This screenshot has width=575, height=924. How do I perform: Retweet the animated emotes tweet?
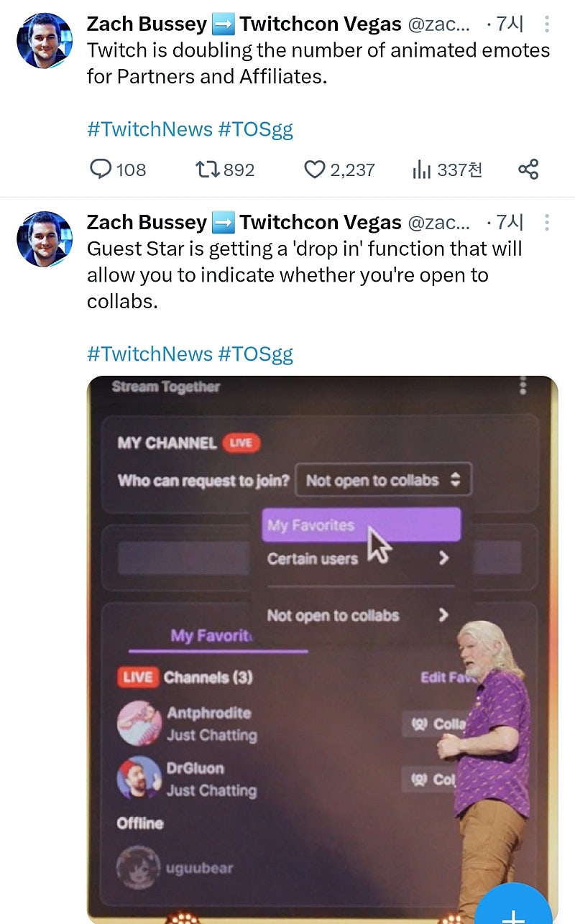(x=207, y=170)
